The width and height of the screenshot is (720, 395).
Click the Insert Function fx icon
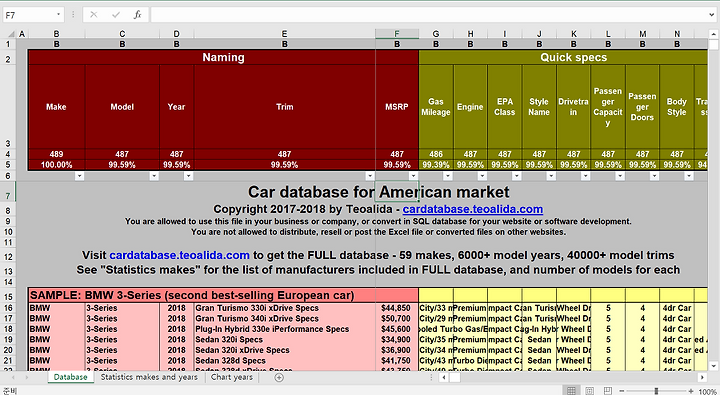[137, 15]
